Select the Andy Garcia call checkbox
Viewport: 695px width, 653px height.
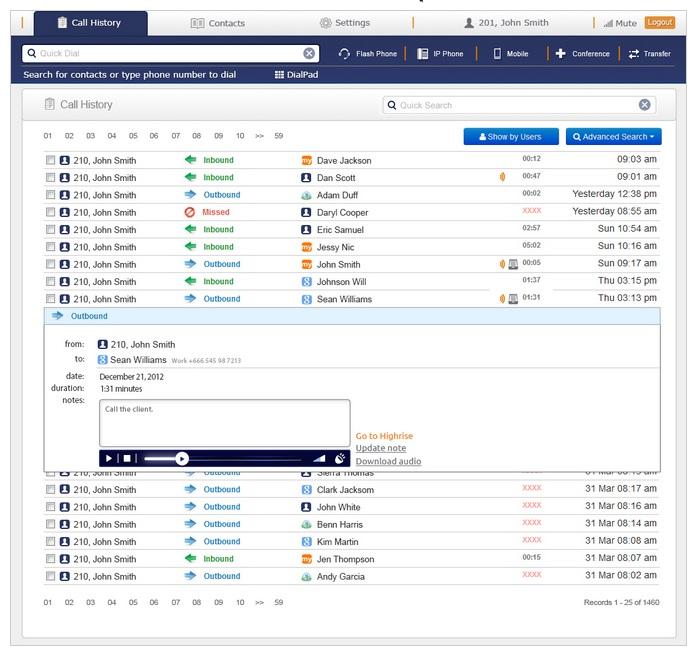51,576
